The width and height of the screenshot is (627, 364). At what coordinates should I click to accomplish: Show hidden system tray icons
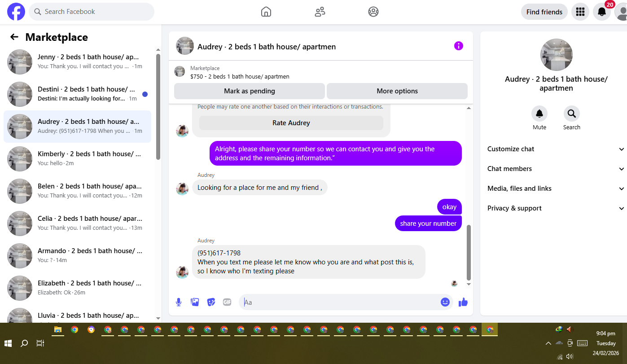pyautogui.click(x=548, y=343)
